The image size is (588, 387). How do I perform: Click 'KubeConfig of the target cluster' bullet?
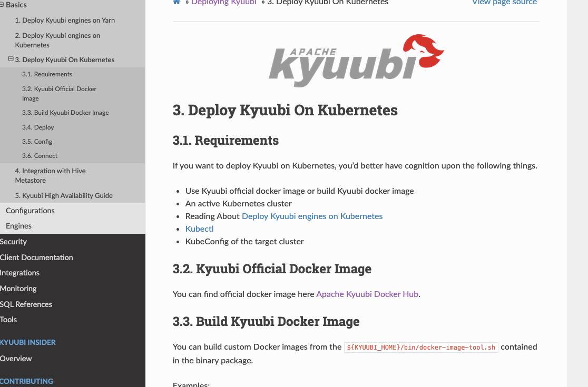coord(244,242)
